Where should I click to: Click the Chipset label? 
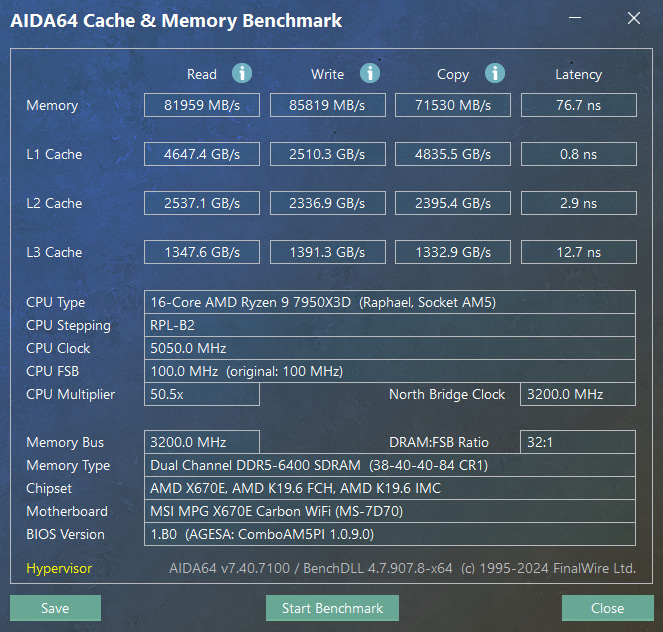(x=49, y=489)
